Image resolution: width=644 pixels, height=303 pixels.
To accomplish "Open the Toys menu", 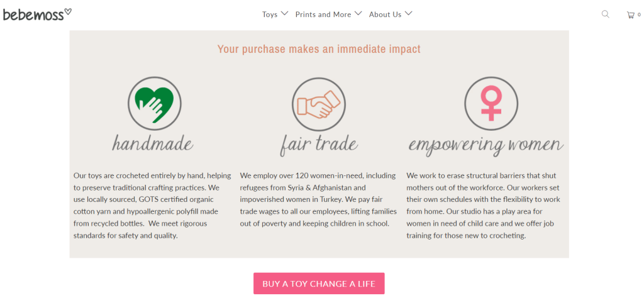I will tap(270, 14).
